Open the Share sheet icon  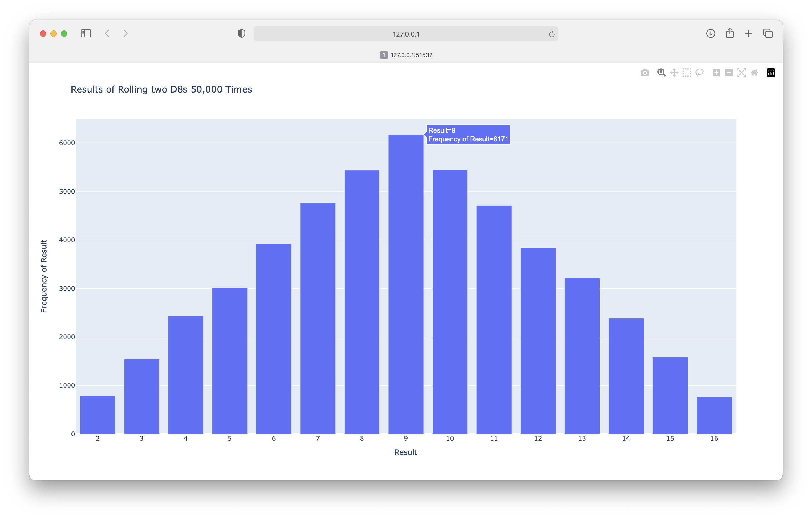click(730, 33)
